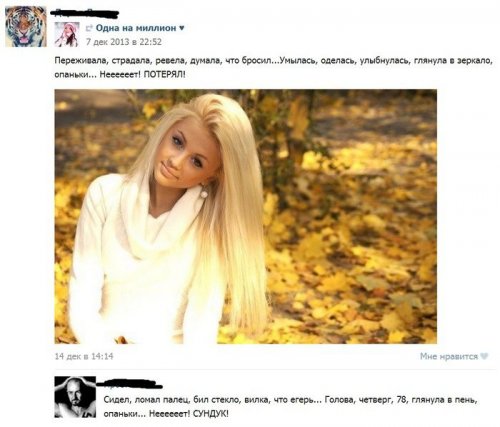
Task: Click the repost arrow icon before Одна на миллион
Action: (x=89, y=28)
